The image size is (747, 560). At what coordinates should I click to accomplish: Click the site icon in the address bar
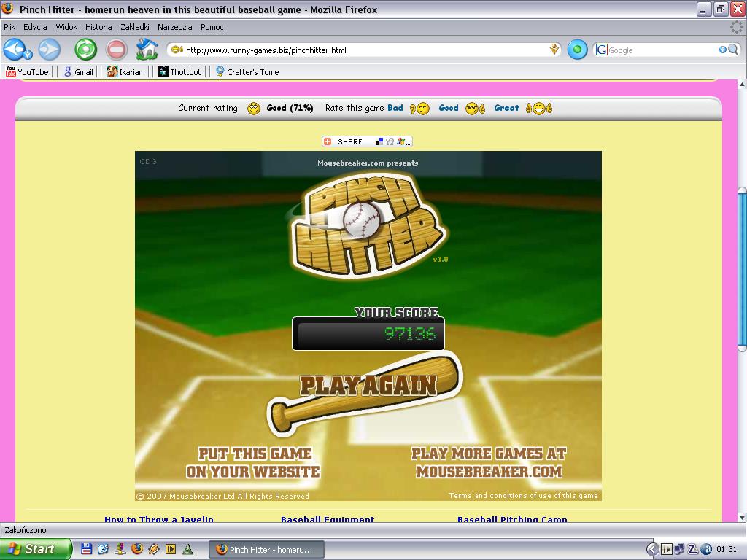[x=177, y=50]
